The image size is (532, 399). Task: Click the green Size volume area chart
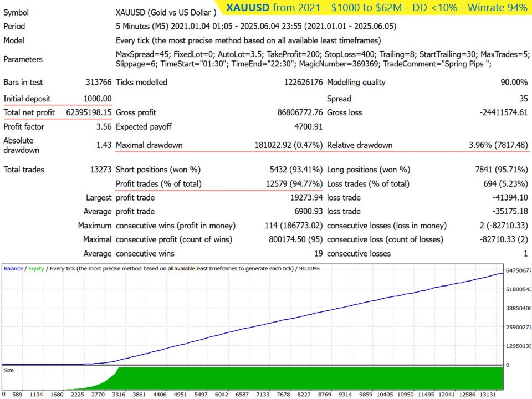pos(310,378)
